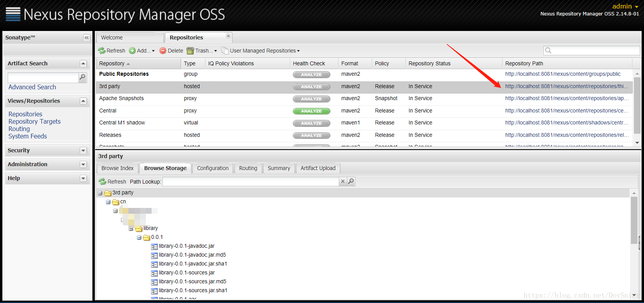The width and height of the screenshot is (644, 303).
Task: Select library-0.0.1-javadoc.jar file
Action: [x=186, y=246]
